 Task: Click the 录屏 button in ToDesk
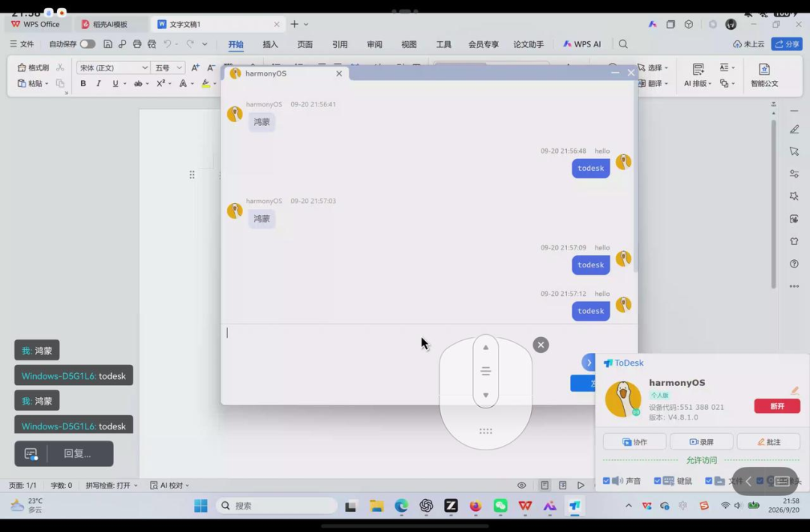click(x=701, y=441)
